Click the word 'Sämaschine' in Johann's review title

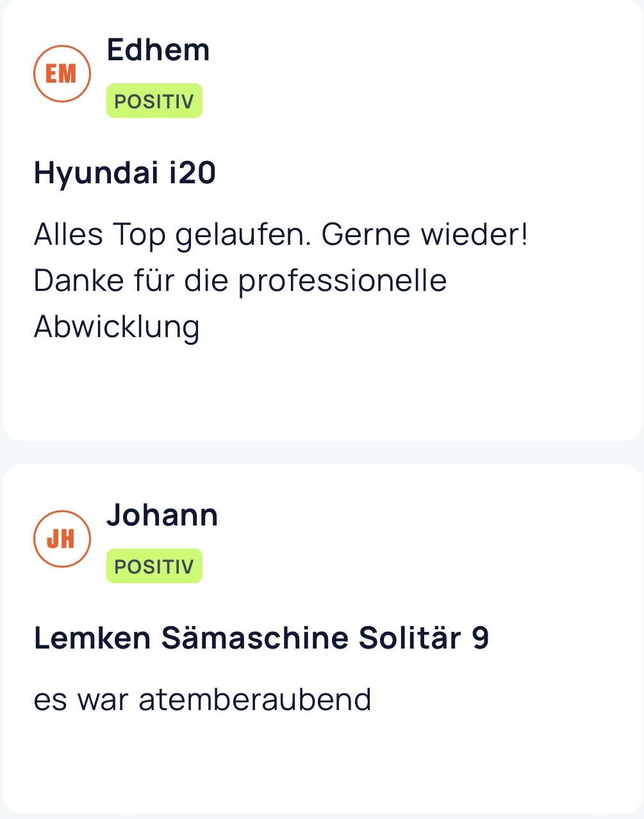(255, 638)
